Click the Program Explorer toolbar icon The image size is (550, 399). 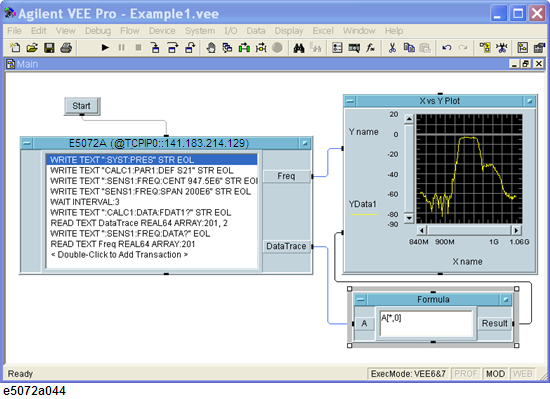(x=523, y=48)
